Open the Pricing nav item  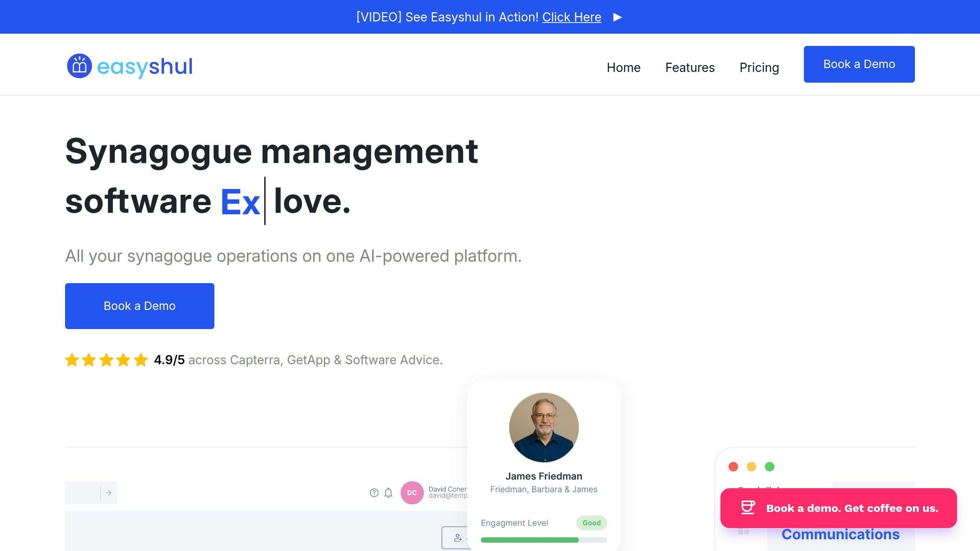pos(759,67)
